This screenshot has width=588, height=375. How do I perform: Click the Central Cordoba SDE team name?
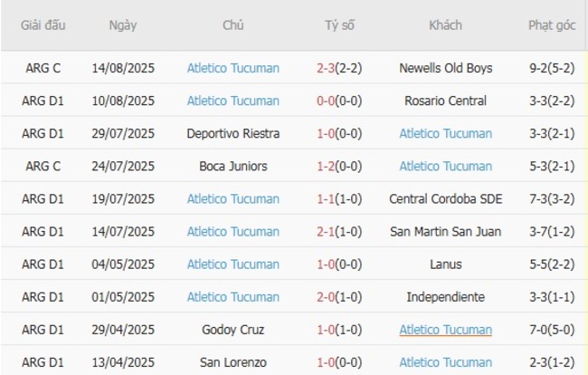(x=445, y=198)
